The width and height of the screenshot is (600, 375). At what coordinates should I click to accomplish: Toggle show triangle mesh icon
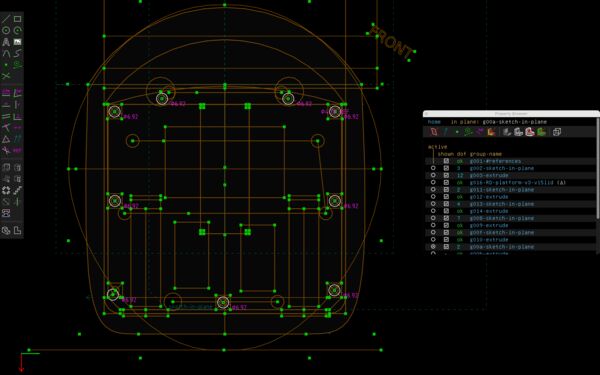coord(541,132)
